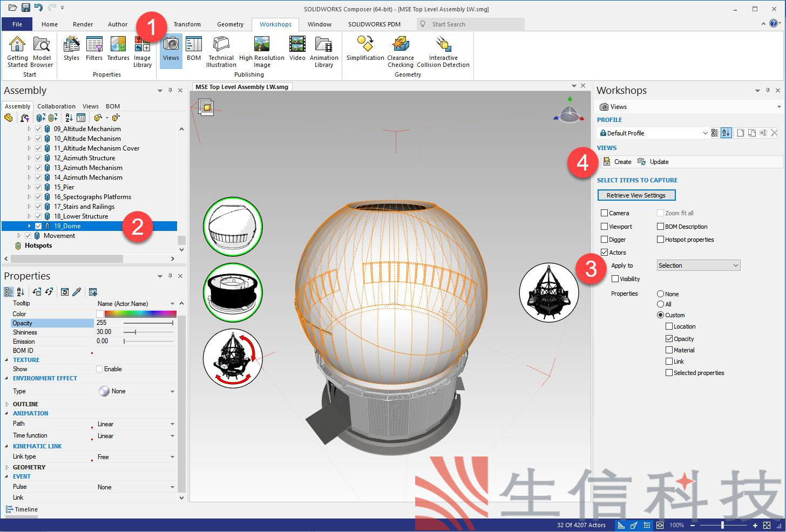Image resolution: width=786 pixels, height=532 pixels.
Task: Open Collaboration tab in Assembly panel
Action: 56,106
